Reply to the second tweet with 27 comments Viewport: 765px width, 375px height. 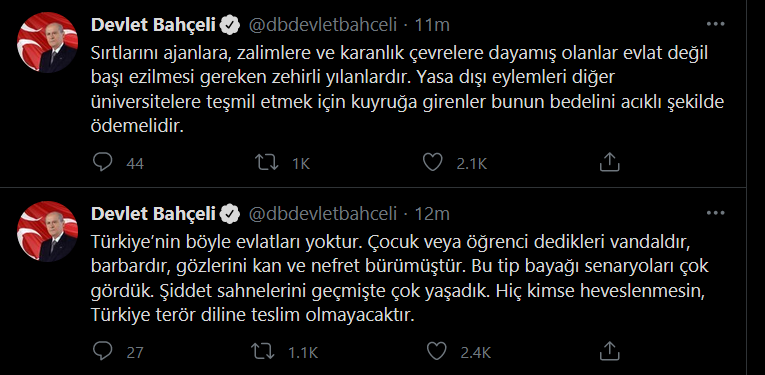pos(102,351)
